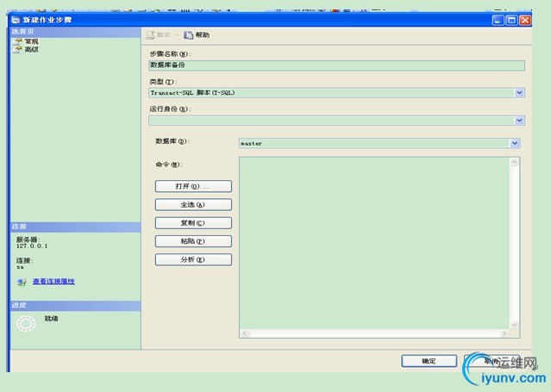Viewport: 551px width, 392px height.
Task: Click the 确定 (OK) button
Action: pos(429,361)
